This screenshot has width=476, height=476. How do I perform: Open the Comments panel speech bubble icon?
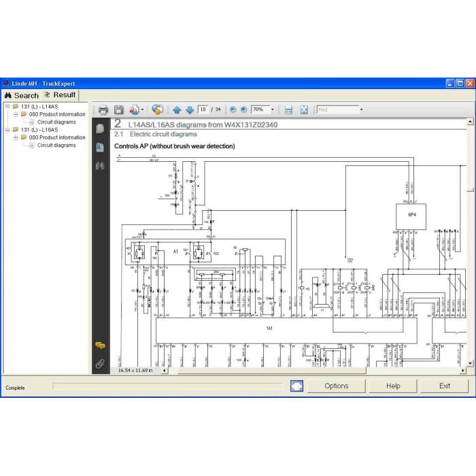click(100, 345)
